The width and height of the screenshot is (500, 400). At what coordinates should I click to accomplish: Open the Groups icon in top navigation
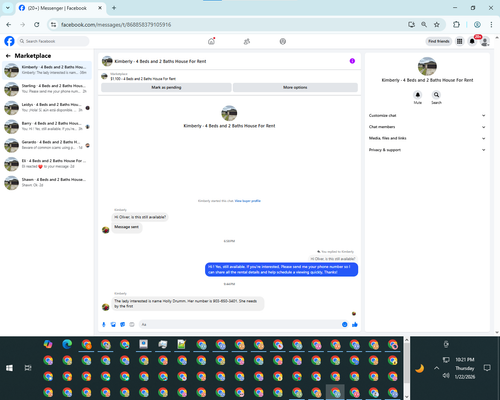[283, 41]
